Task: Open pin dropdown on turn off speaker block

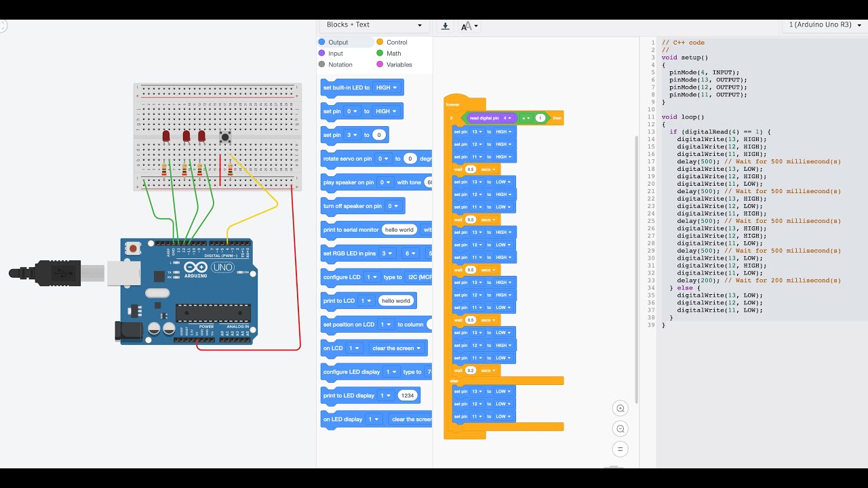Action: (393, 206)
